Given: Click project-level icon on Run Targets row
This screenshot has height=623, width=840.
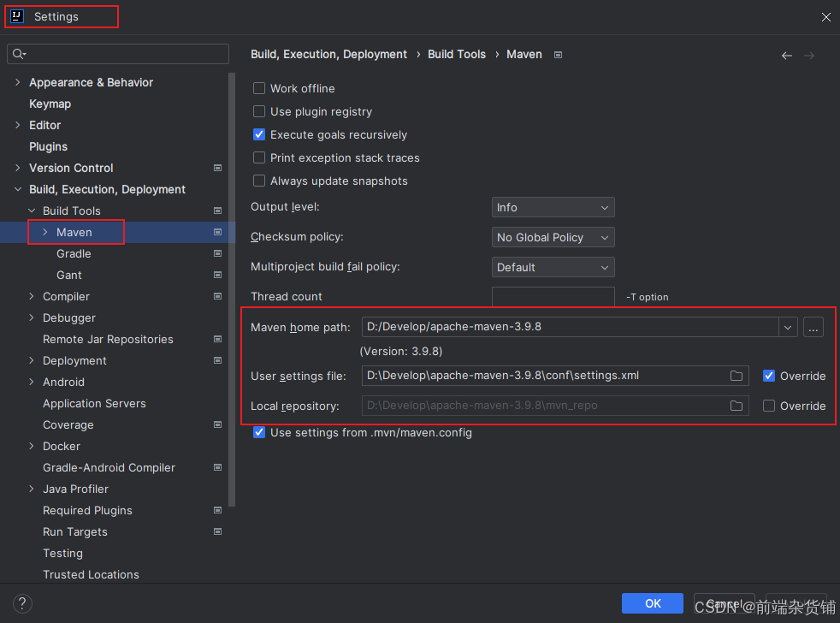Looking at the screenshot, I should (x=217, y=531).
